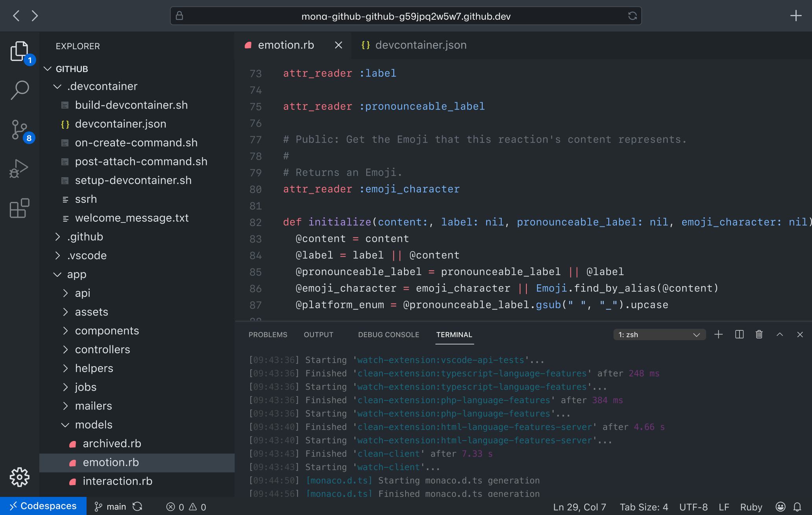Open the 1: zsh terminal selector dropdown
The image size is (812, 515).
pos(659,334)
